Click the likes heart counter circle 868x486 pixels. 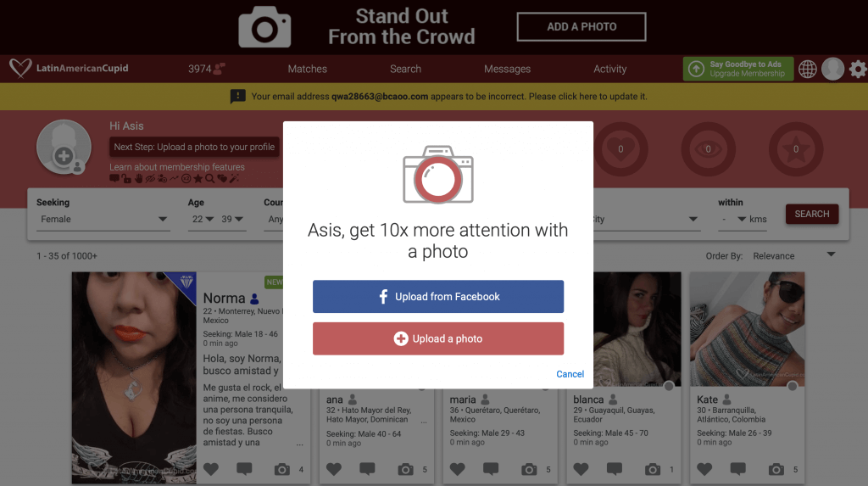click(620, 149)
